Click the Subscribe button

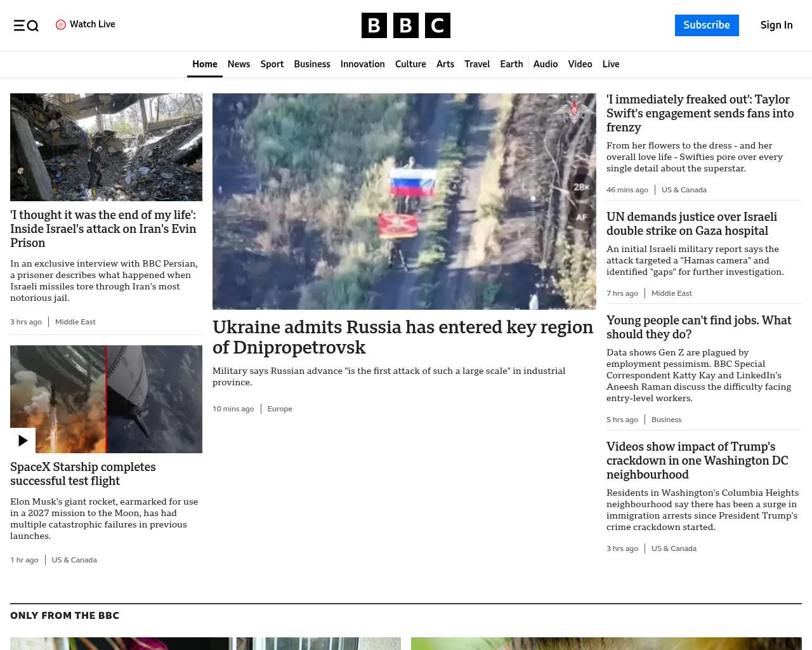coord(707,25)
